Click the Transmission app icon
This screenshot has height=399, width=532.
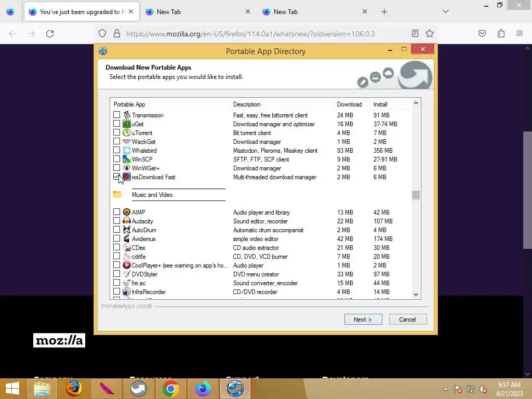(x=127, y=115)
